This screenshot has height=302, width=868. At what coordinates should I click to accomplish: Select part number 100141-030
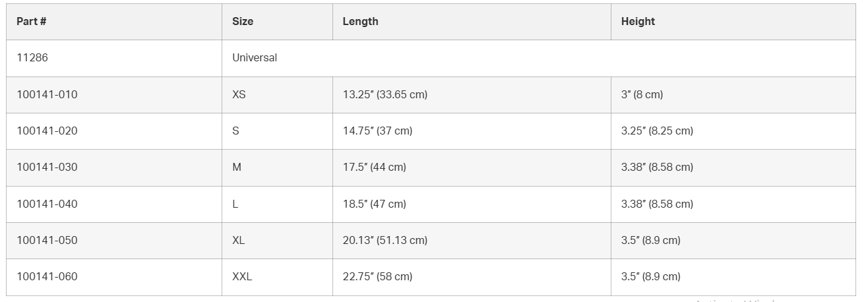(47, 167)
